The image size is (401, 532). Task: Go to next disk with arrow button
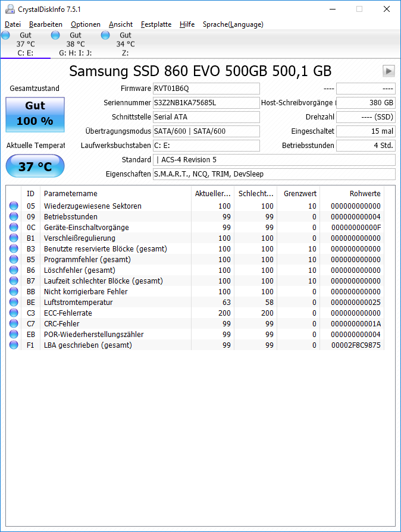389,71
